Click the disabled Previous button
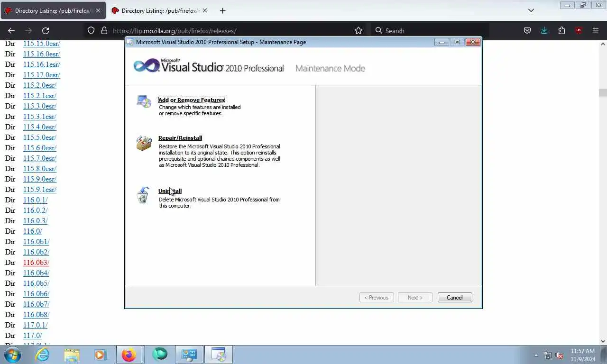The image size is (607, 364). click(377, 298)
